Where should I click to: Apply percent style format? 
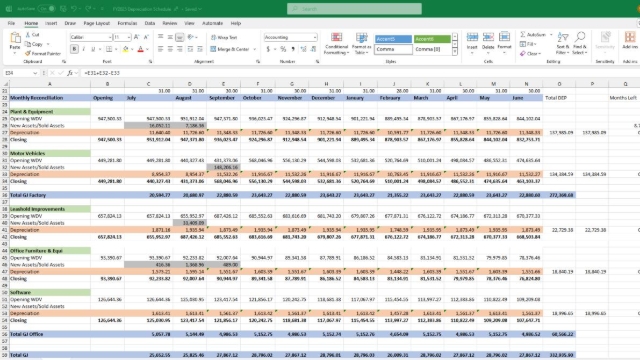(x=283, y=49)
